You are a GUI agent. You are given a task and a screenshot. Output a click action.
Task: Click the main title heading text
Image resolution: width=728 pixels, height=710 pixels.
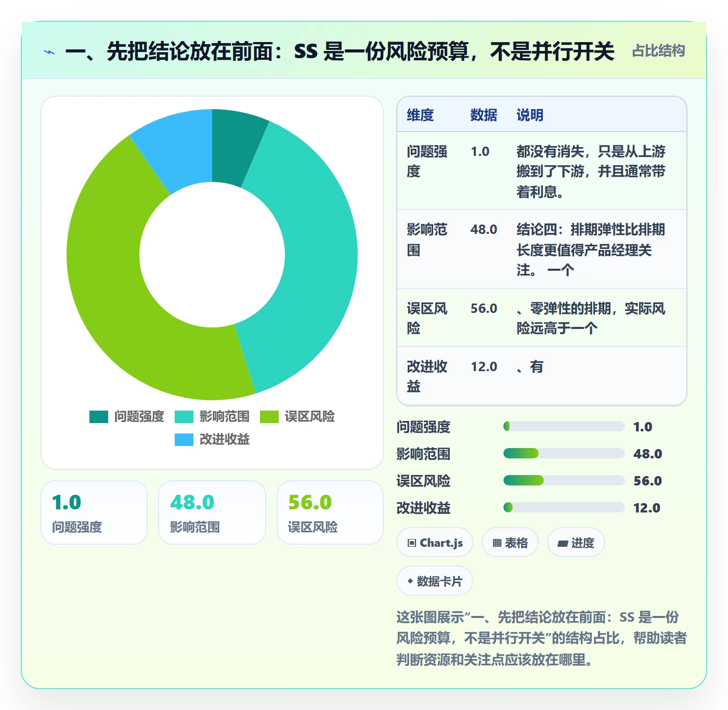(340, 51)
